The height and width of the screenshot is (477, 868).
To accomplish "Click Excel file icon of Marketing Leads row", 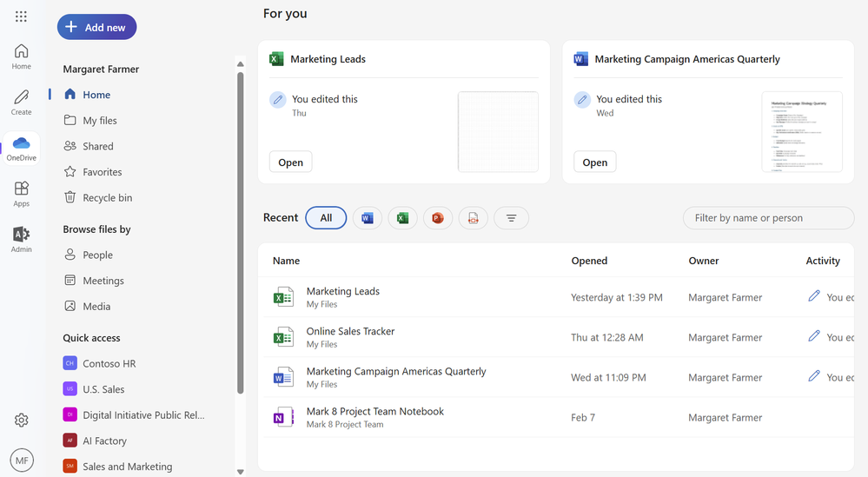I will pos(283,297).
